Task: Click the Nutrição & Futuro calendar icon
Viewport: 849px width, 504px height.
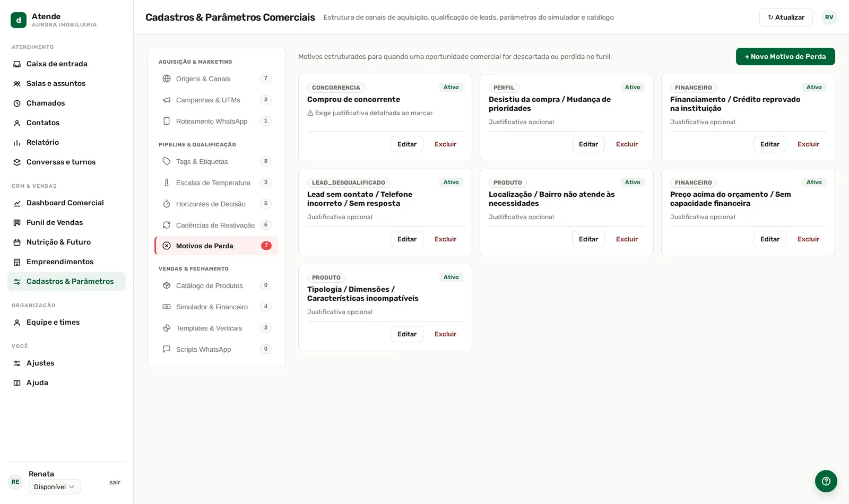Action: (17, 242)
